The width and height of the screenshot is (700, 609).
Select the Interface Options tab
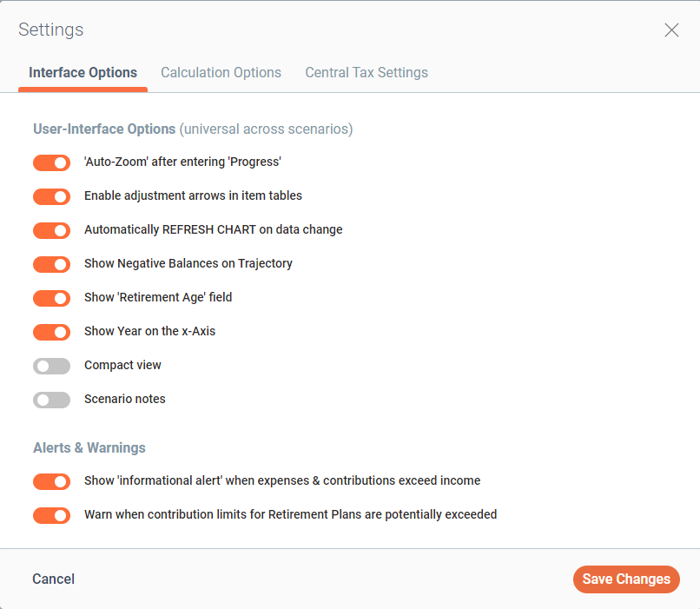[x=83, y=73]
